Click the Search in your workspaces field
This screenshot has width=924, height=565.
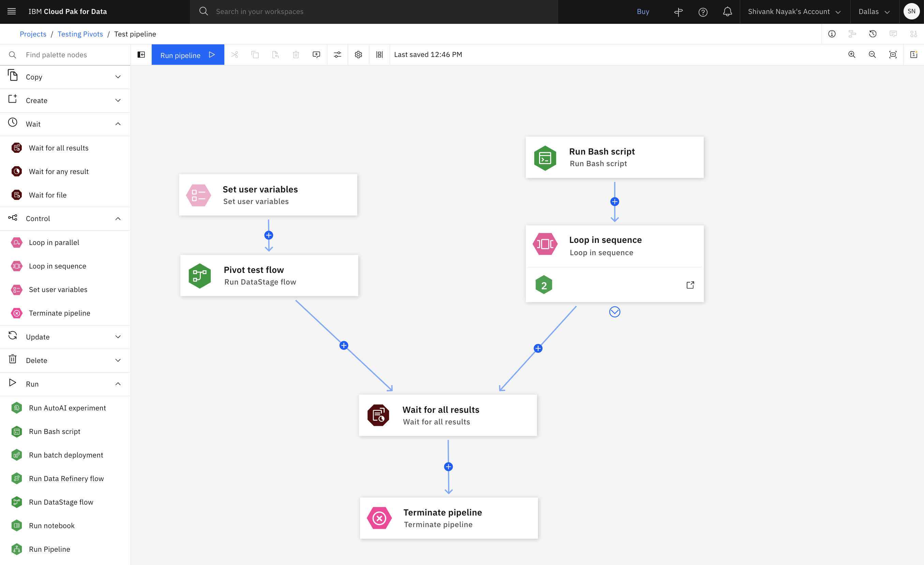pos(374,12)
